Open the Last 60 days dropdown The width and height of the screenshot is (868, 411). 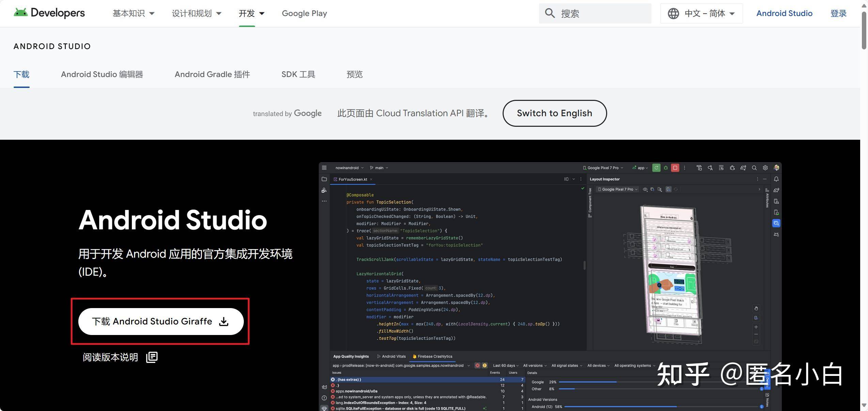506,365
